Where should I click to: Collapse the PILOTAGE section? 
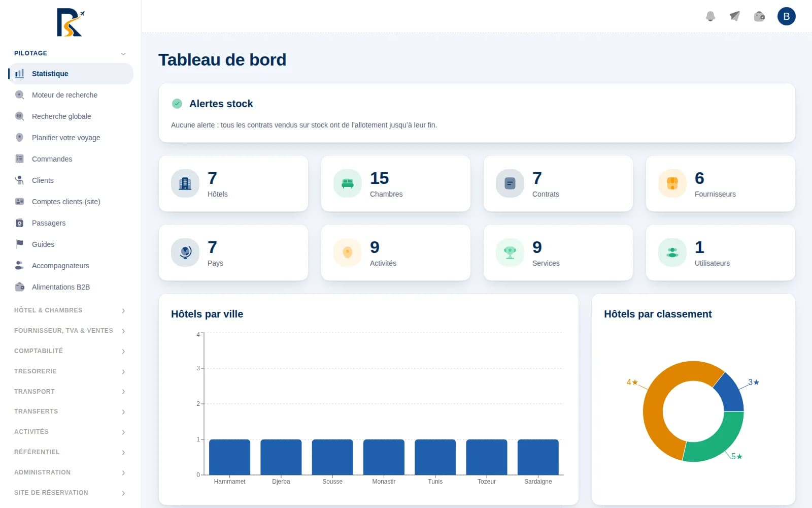(x=70, y=53)
